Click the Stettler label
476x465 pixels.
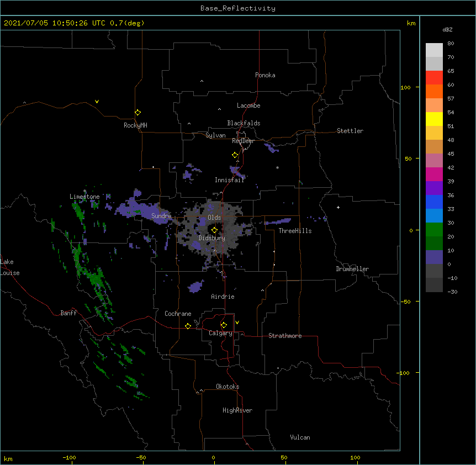pyautogui.click(x=350, y=131)
